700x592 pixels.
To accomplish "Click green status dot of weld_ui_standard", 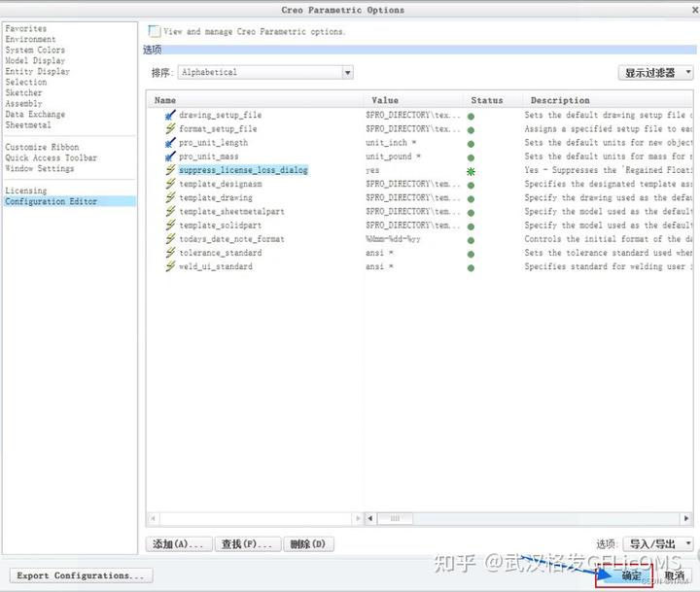I will [x=471, y=268].
